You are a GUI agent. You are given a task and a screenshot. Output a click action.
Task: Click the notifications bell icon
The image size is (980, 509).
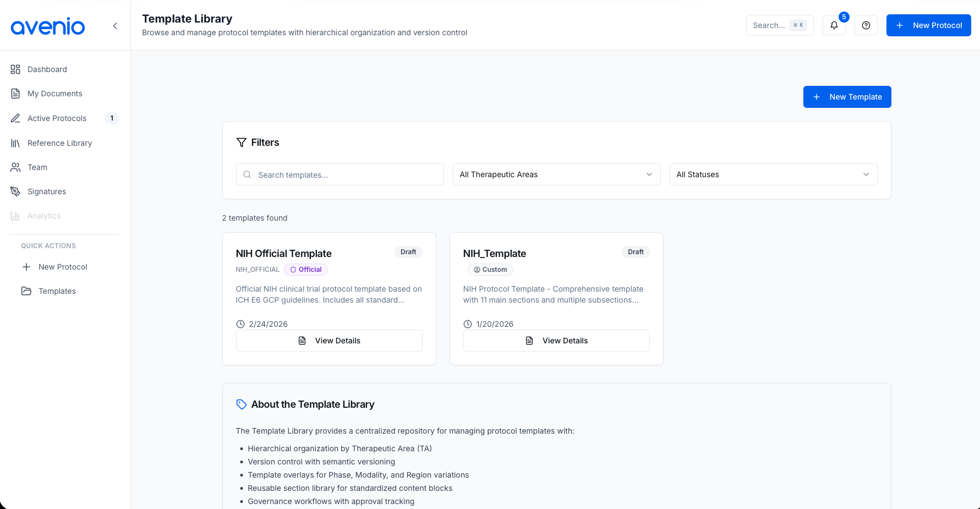834,25
